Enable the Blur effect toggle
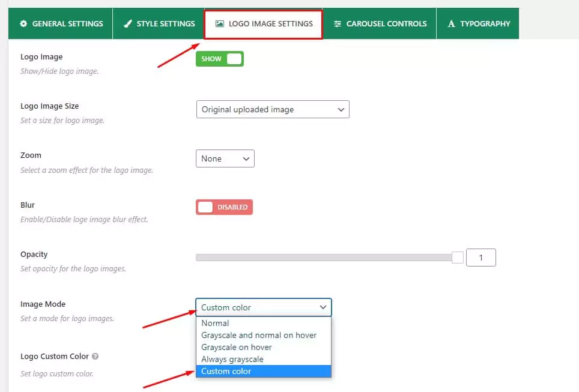The image size is (579, 392). (x=224, y=207)
